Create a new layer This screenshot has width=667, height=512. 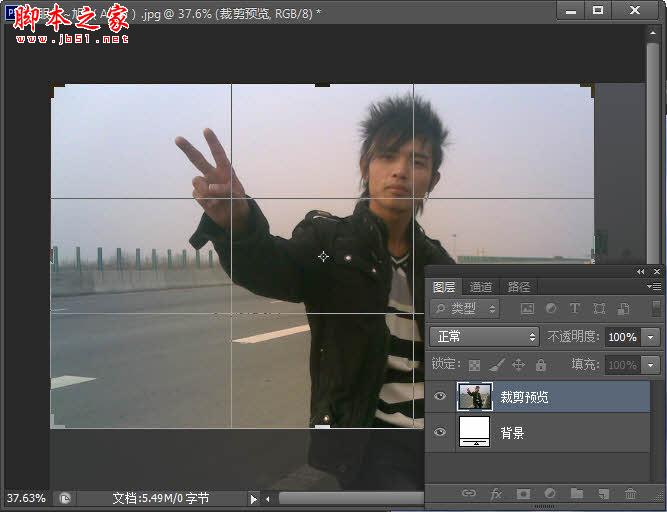603,493
